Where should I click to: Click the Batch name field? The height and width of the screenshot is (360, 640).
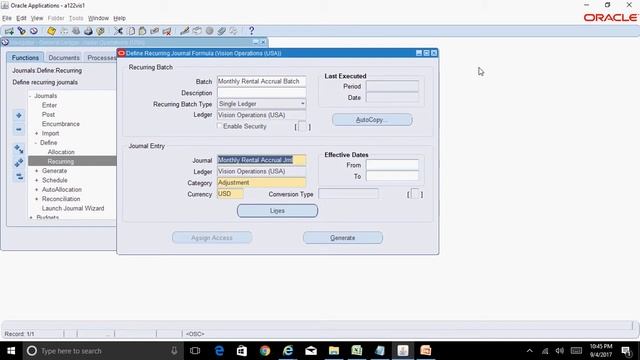click(x=261, y=81)
